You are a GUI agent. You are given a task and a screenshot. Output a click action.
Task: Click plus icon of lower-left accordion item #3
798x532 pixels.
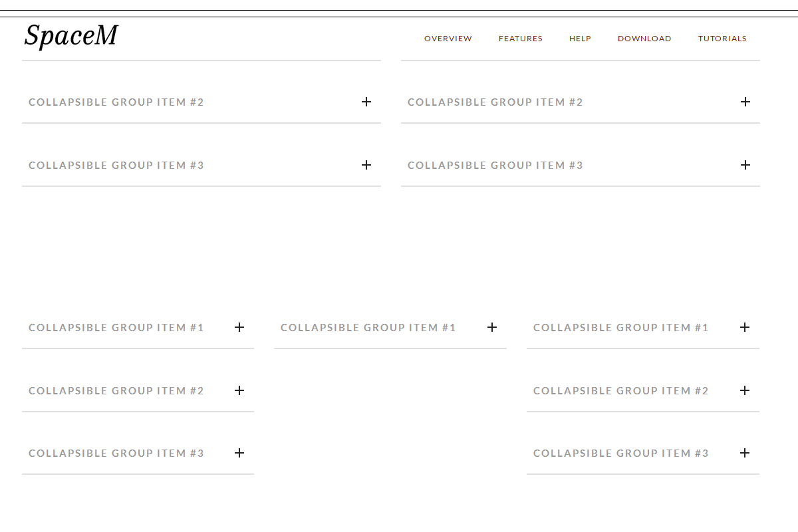pyautogui.click(x=239, y=453)
